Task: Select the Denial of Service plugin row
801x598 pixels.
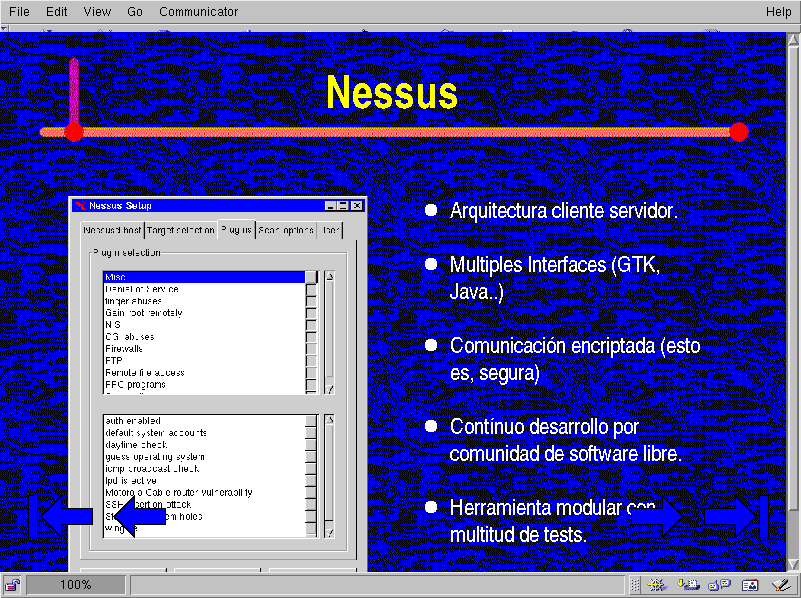Action: (204, 289)
